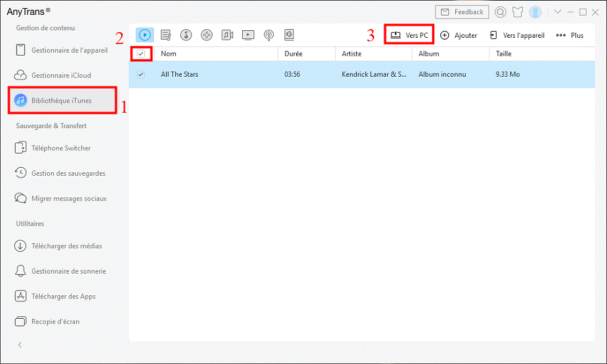Viewport: 607px width, 364px height.
Task: Open the title bar dropdown chevron menu
Action: pyautogui.click(x=557, y=12)
